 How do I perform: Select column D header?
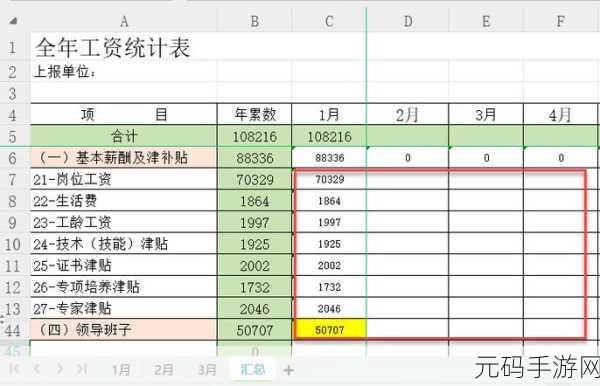(x=408, y=21)
